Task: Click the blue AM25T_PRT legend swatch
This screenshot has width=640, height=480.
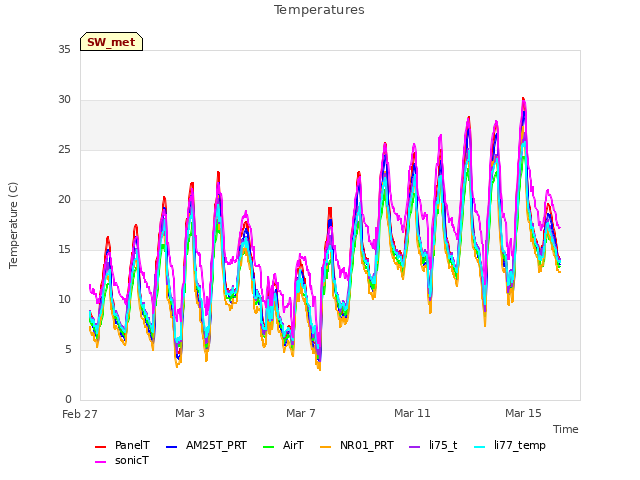Action: click(171, 447)
